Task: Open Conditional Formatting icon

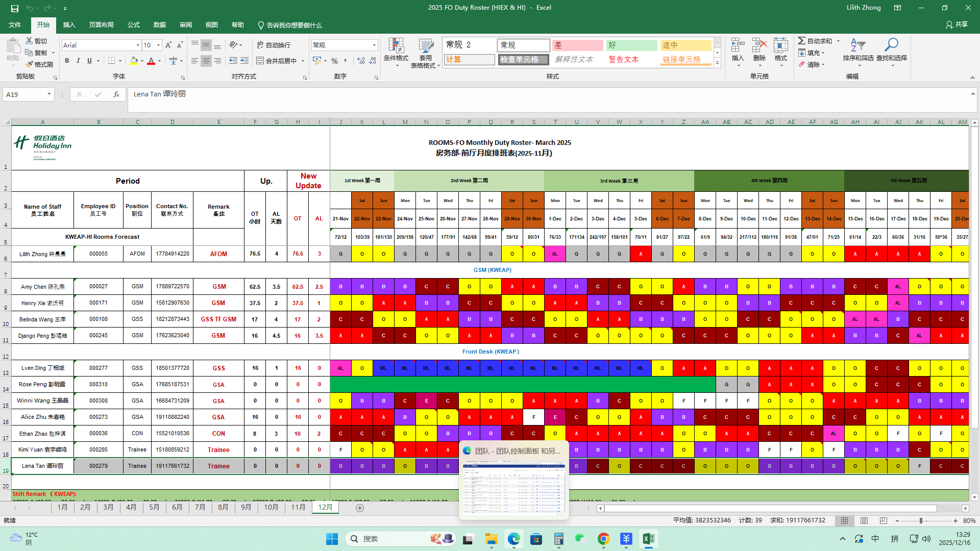Action: 396,46
